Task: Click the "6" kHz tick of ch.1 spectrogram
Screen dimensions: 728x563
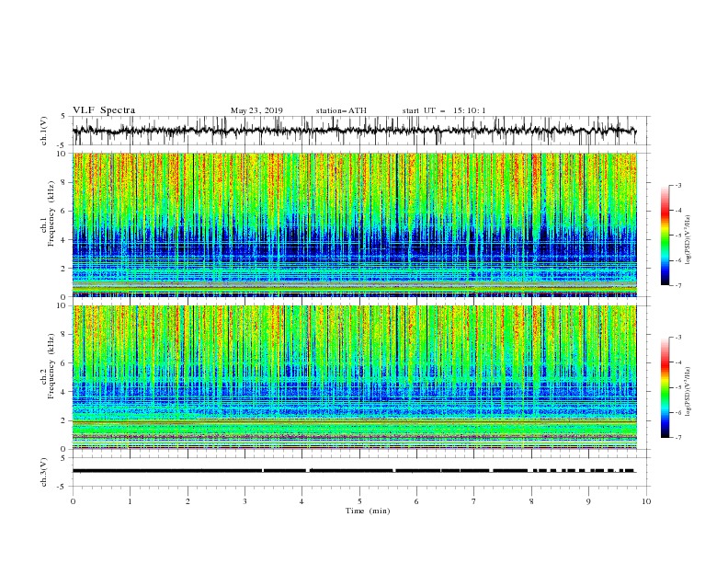Action: 64,212
